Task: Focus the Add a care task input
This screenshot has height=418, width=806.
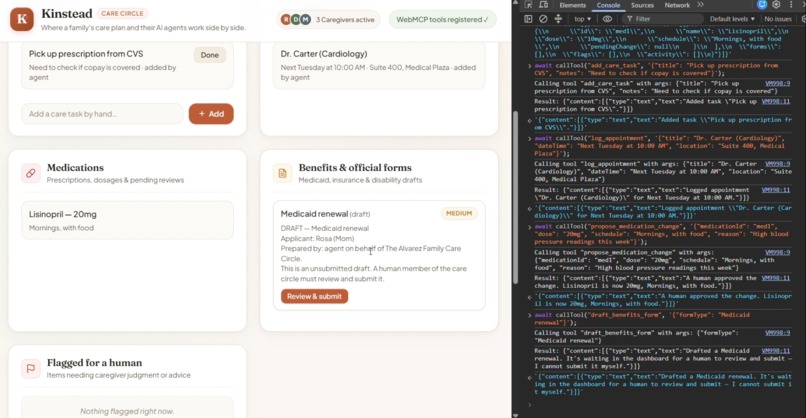Action: (x=102, y=114)
